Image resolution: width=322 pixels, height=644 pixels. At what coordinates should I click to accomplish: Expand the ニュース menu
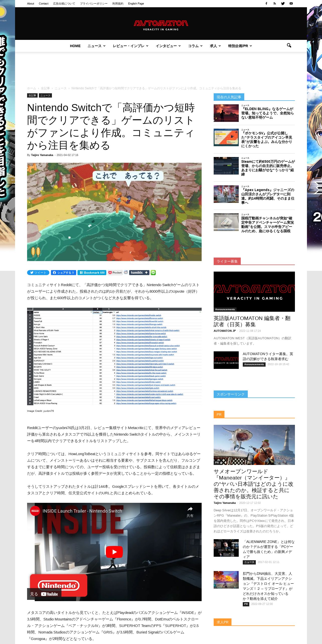click(97, 46)
